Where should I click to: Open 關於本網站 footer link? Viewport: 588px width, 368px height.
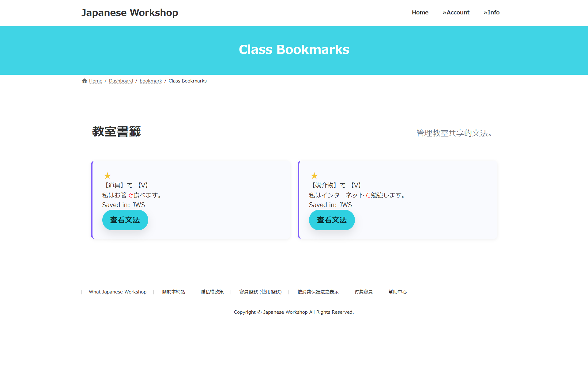coord(174,292)
